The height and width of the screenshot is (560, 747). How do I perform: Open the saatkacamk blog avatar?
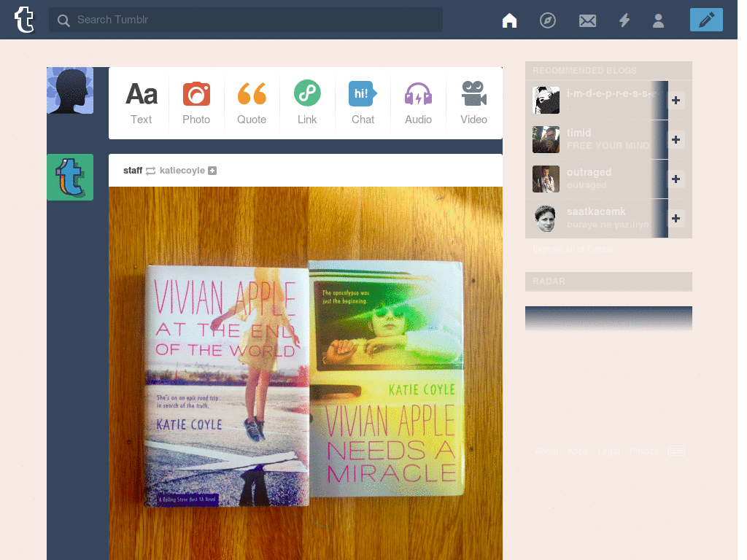[x=546, y=218]
